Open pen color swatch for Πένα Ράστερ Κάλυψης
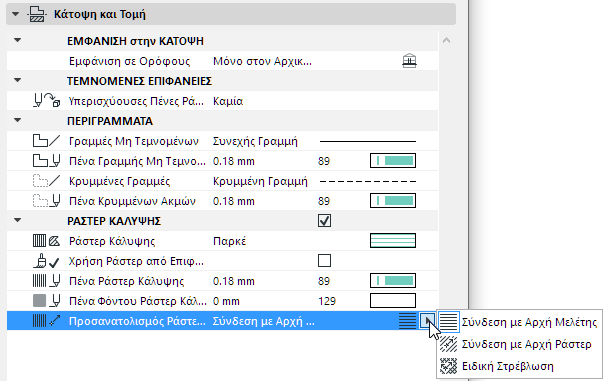 (393, 281)
